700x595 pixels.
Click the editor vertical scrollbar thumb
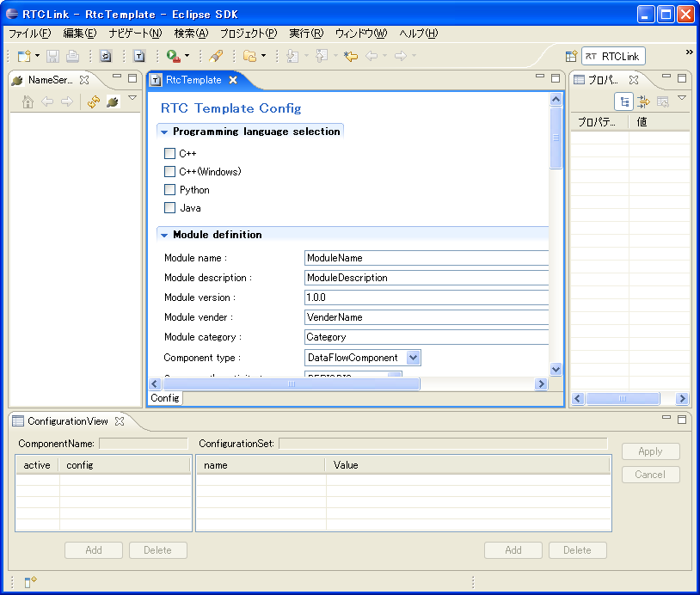556,138
